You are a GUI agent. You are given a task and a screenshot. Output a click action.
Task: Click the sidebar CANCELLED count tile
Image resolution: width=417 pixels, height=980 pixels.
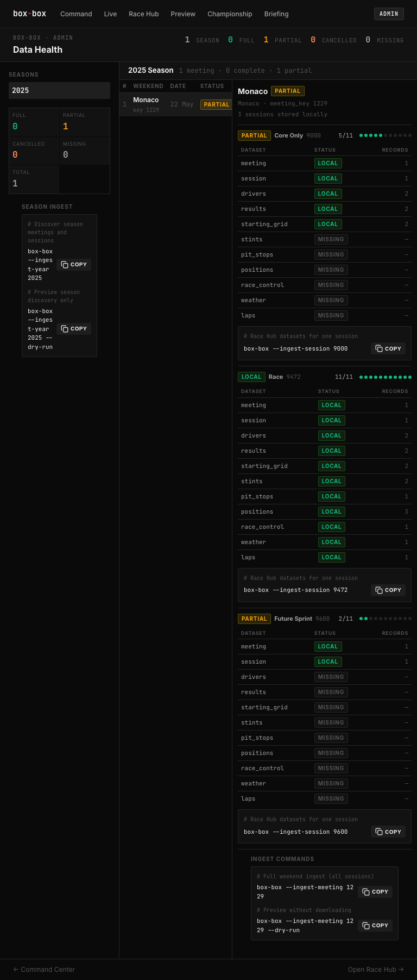click(x=34, y=151)
